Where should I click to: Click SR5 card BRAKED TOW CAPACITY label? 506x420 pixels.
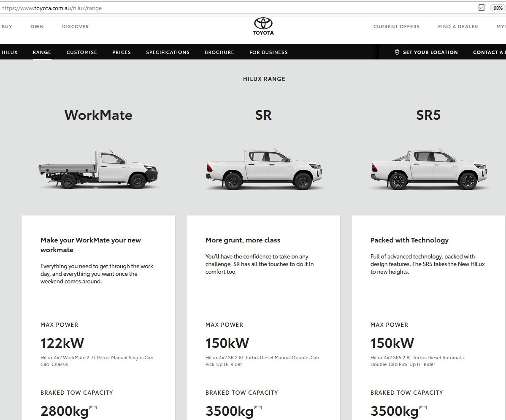tap(406, 393)
